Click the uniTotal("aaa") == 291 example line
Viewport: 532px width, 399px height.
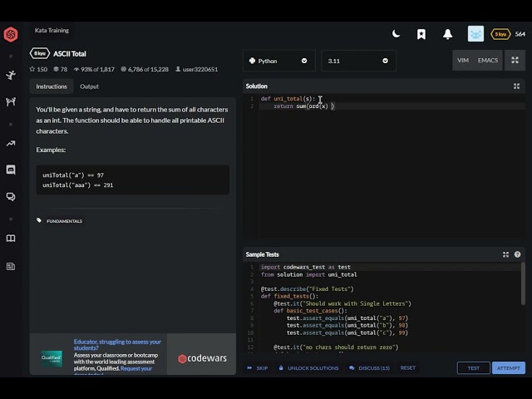coord(77,185)
